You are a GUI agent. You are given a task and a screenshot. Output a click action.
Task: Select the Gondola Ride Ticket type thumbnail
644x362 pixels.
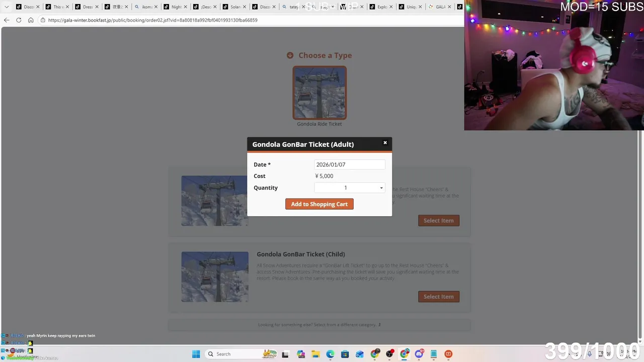[x=319, y=93]
